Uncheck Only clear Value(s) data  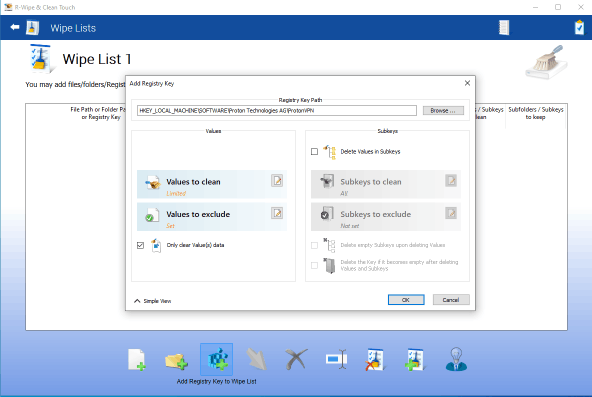coord(140,245)
